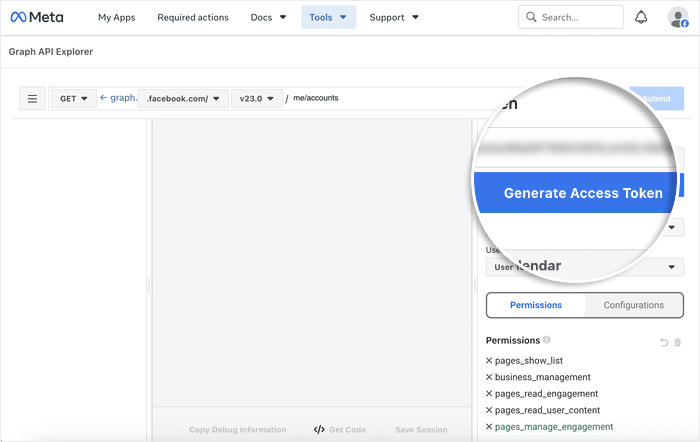Open the user profile avatar

point(678,17)
